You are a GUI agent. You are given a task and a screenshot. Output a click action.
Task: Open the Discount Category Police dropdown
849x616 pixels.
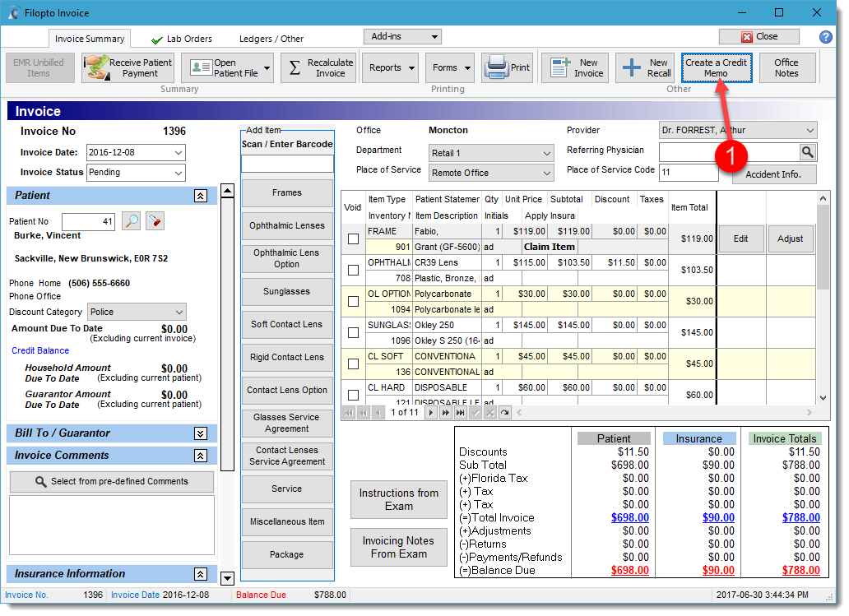pos(179,313)
